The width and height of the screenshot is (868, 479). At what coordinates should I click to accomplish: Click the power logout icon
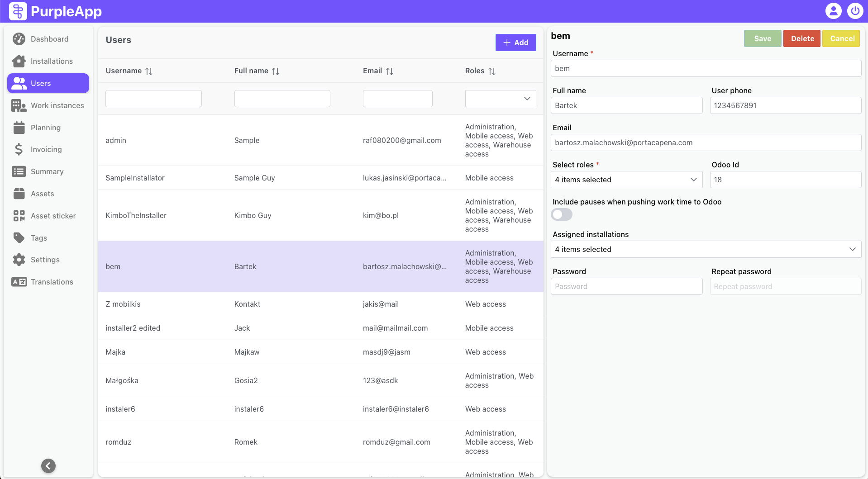point(855,11)
